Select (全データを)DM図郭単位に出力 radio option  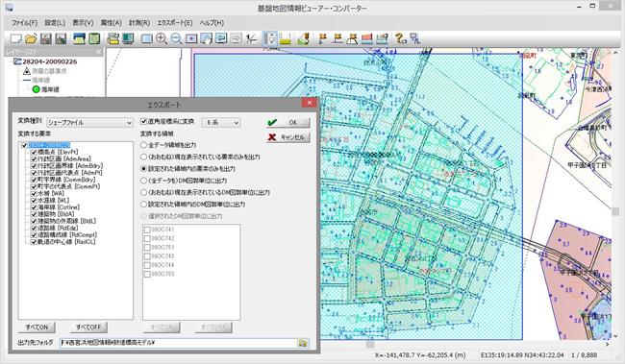[144, 181]
